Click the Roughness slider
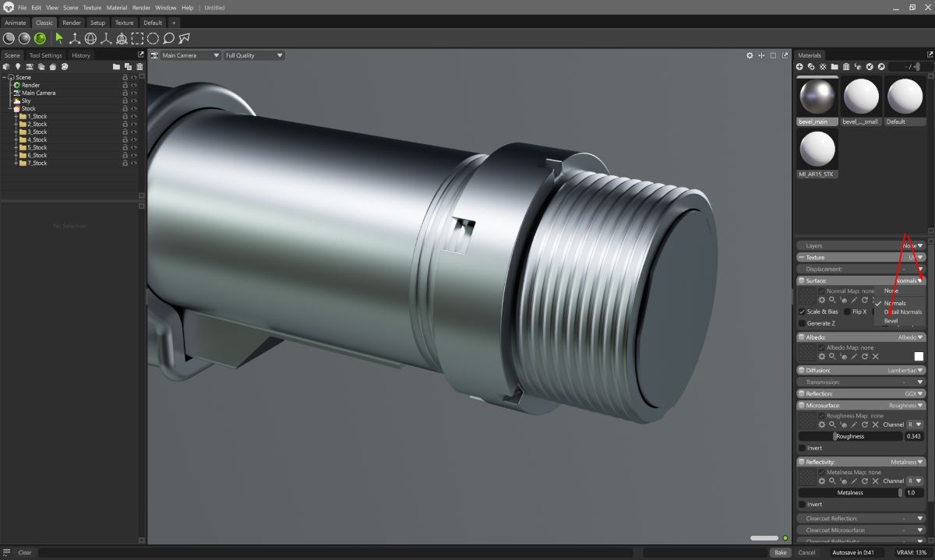 click(x=850, y=436)
